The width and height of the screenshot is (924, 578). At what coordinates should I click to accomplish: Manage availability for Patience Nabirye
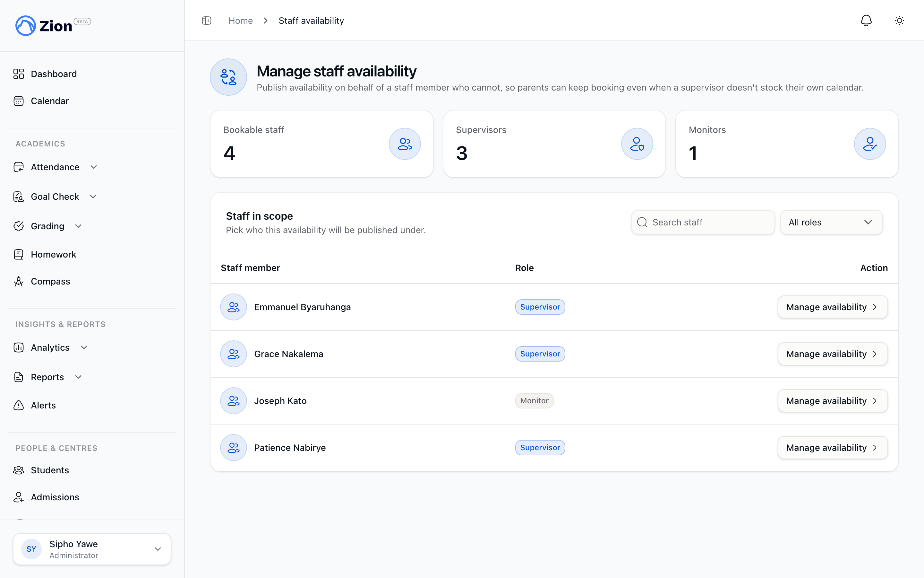(x=832, y=448)
